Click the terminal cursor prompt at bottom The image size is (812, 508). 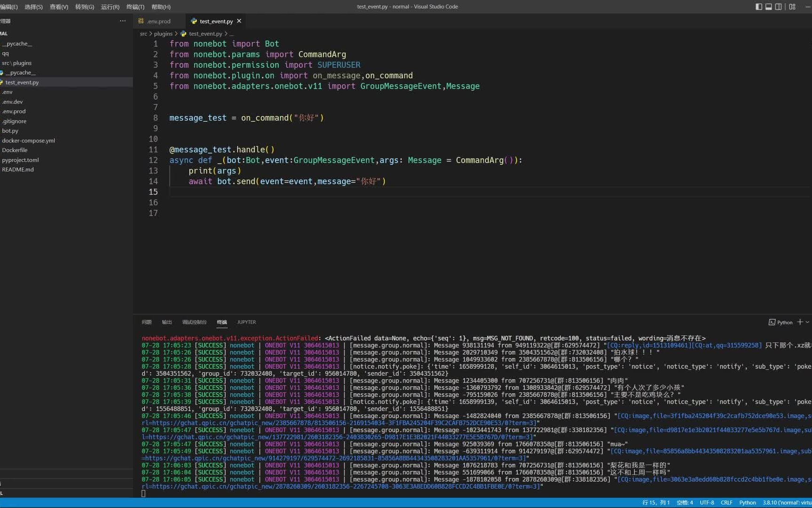point(143,493)
